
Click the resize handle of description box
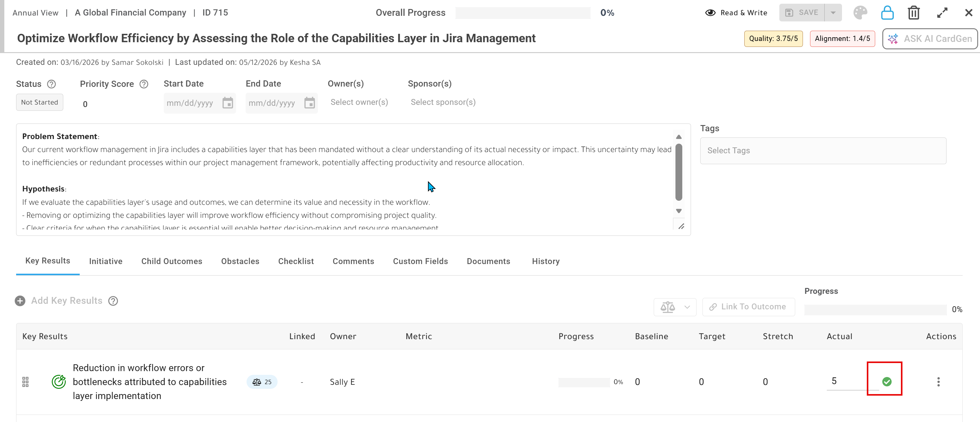pyautogui.click(x=681, y=227)
